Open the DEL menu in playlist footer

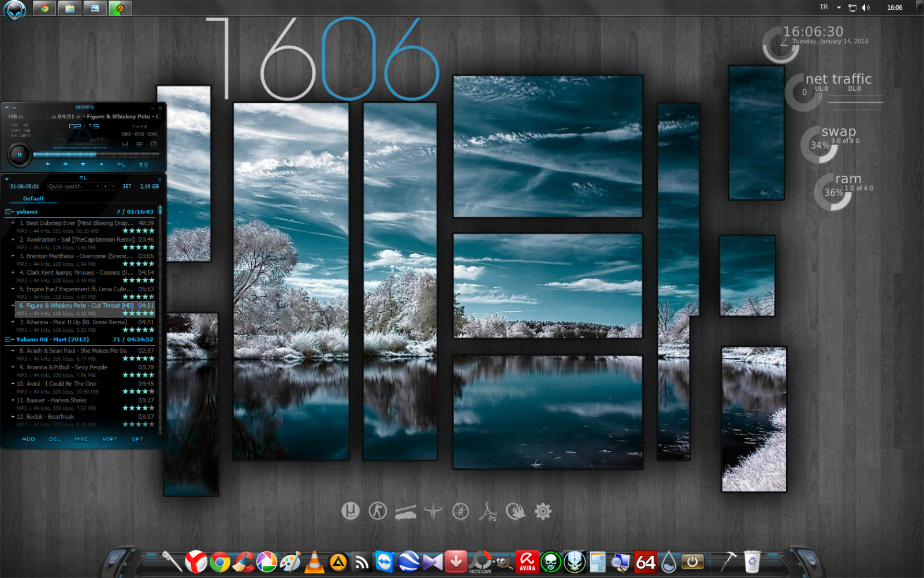pos(55,439)
